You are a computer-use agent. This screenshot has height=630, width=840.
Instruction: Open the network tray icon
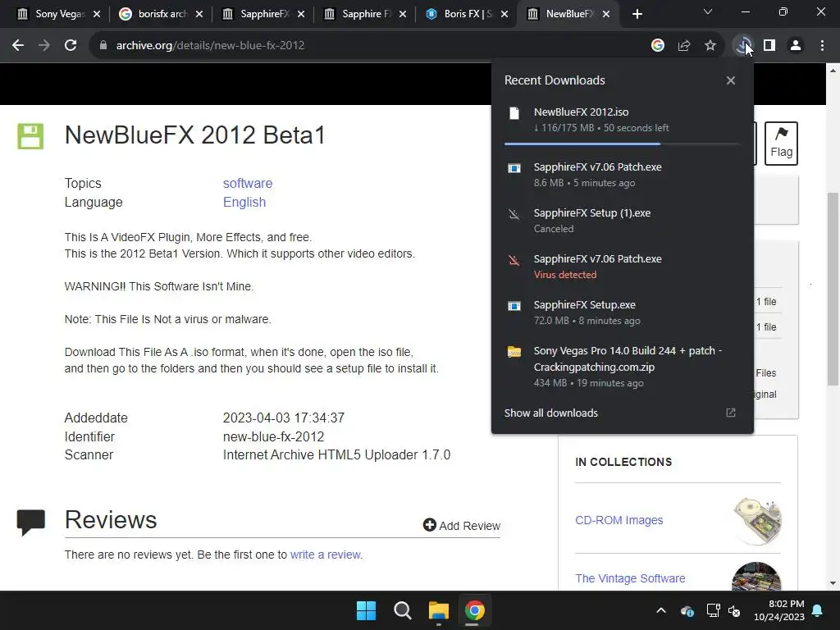coord(713,610)
